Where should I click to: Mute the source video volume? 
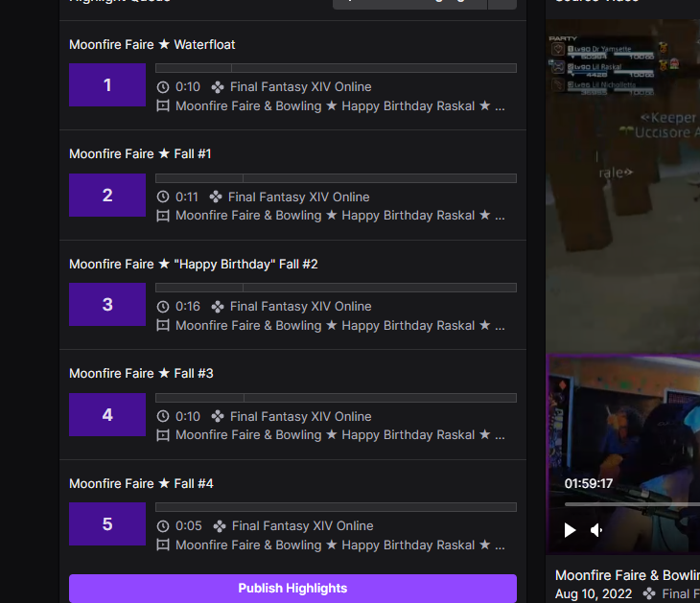(x=596, y=530)
